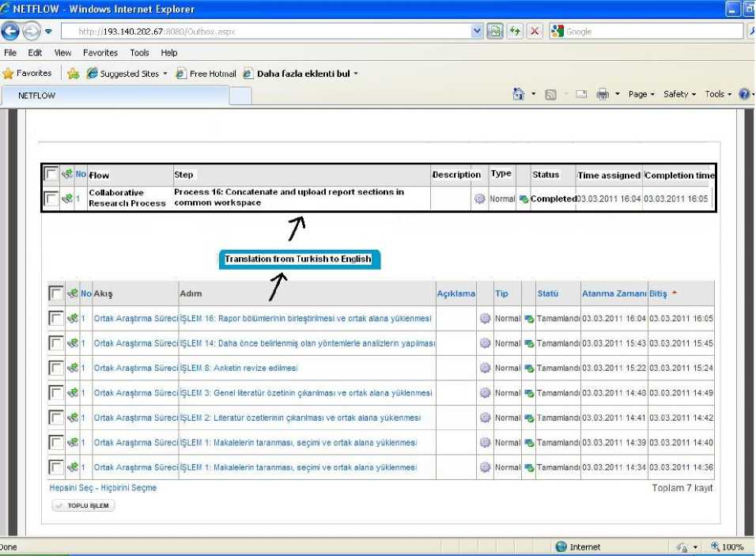Click the TOPLU İŞLEM button

click(x=83, y=505)
